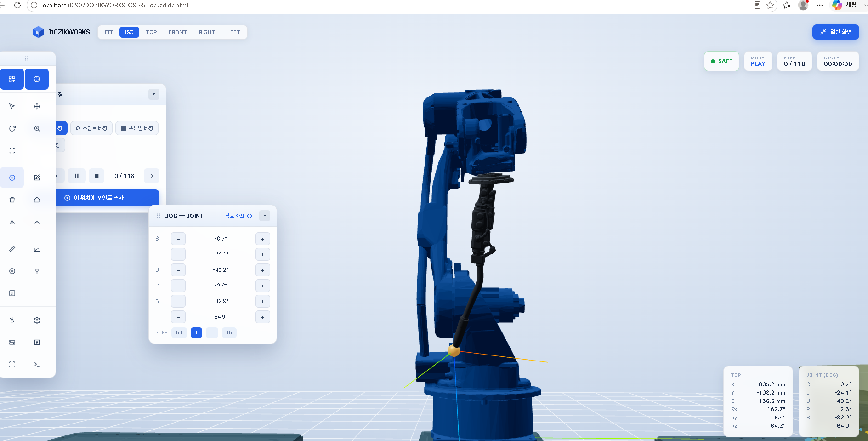
Task: Switch to the RIGHT view
Action: point(207,32)
